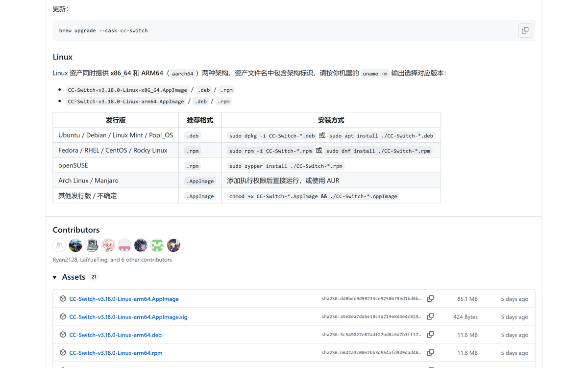Click 'sudo dnf install ./CC-Switch-*.rpm' command
This screenshot has width=588, height=368.
point(378,151)
